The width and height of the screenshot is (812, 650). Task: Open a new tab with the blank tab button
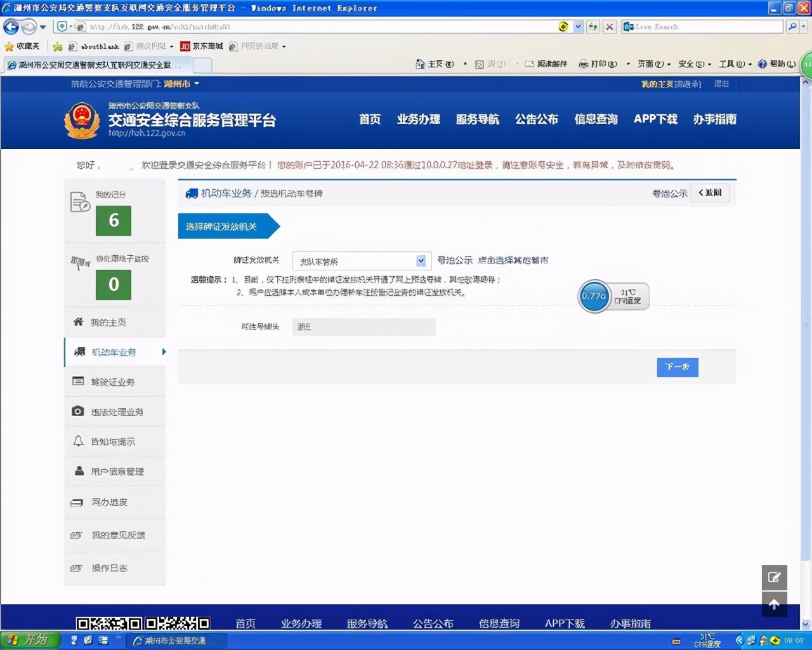(x=202, y=65)
